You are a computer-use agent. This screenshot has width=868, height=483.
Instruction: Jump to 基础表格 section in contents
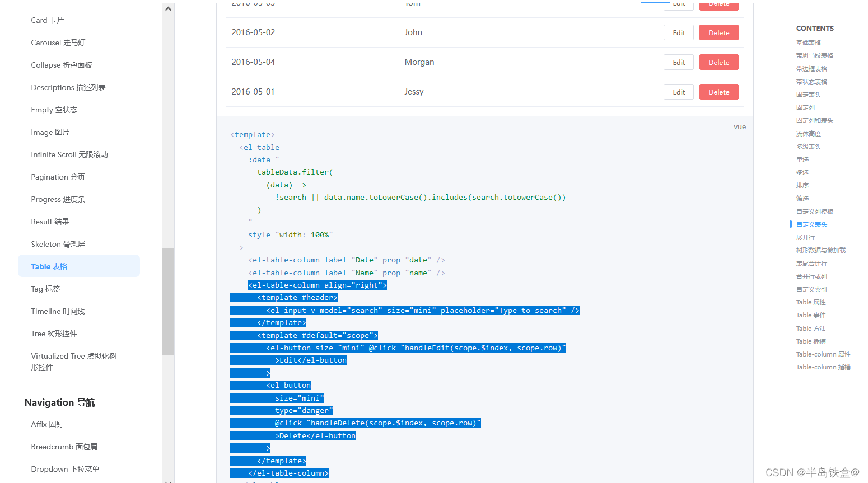[808, 43]
